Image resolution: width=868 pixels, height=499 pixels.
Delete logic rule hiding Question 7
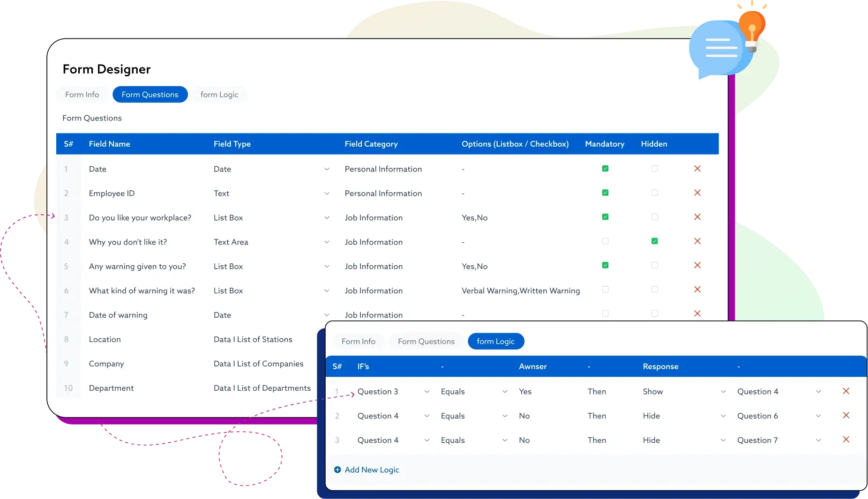point(846,439)
